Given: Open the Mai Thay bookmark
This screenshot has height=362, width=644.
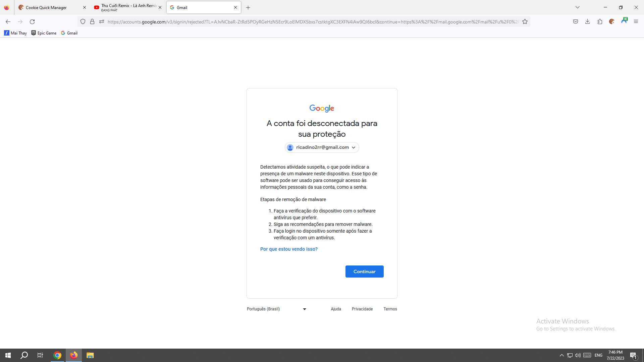Looking at the screenshot, I should coord(15,33).
